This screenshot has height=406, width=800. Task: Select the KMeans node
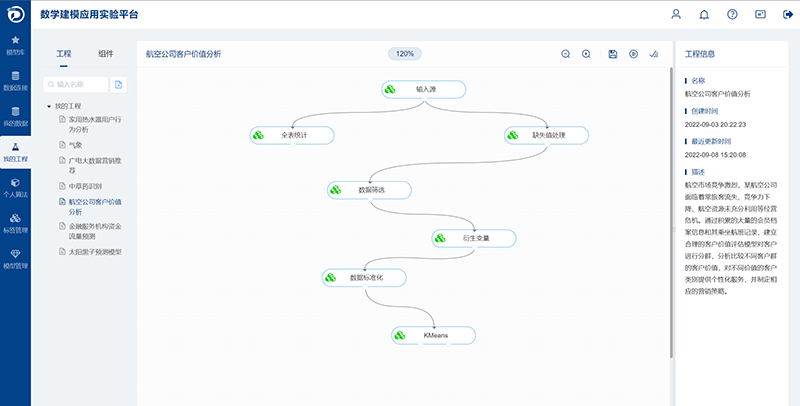point(433,335)
